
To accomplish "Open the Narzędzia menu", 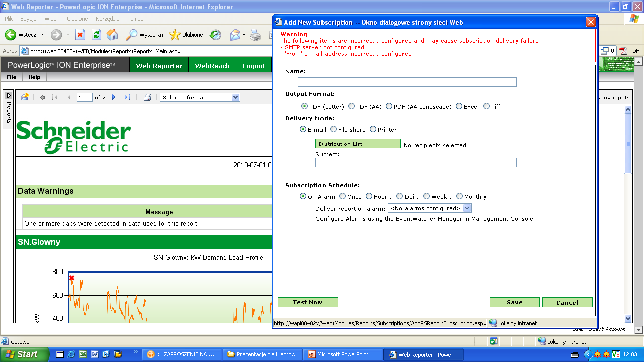I will [107, 19].
